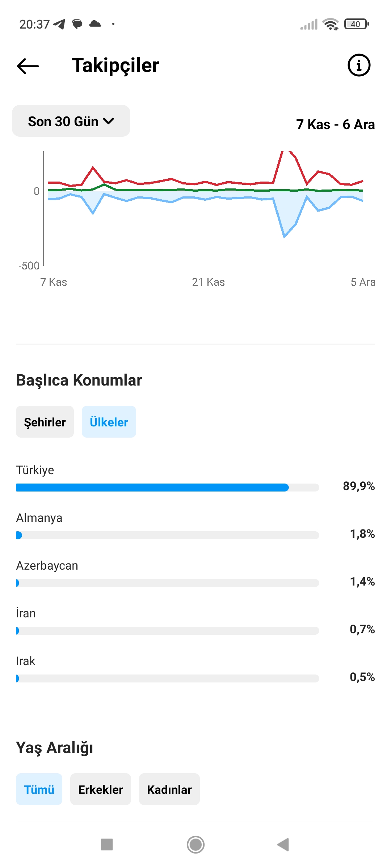This screenshot has width=391, height=868.
Task: Tap the Android back triangle button
Action: 283,844
